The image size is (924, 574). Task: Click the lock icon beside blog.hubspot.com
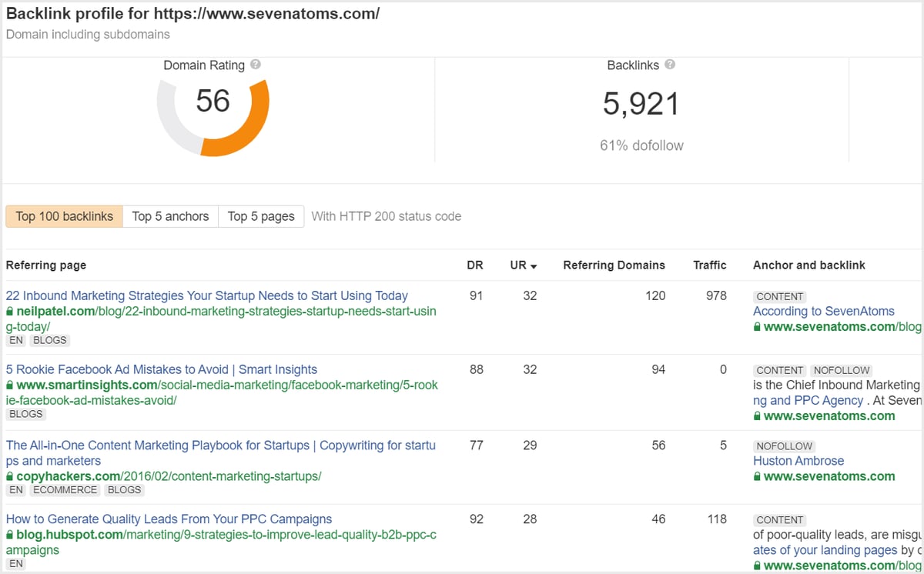coord(10,535)
